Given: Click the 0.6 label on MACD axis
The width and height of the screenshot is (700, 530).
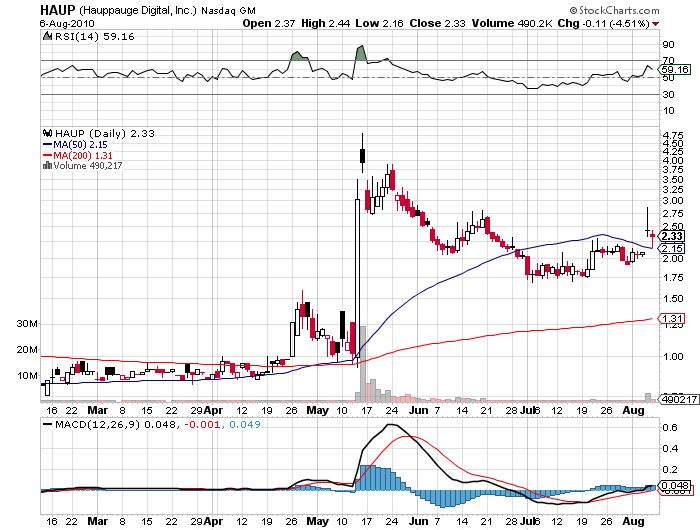Looking at the screenshot, I should click(671, 427).
